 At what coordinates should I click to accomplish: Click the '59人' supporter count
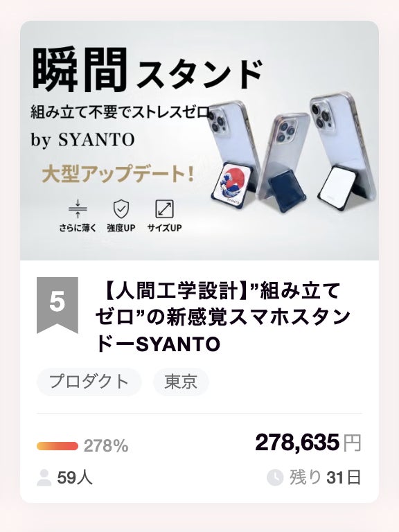tap(75, 478)
